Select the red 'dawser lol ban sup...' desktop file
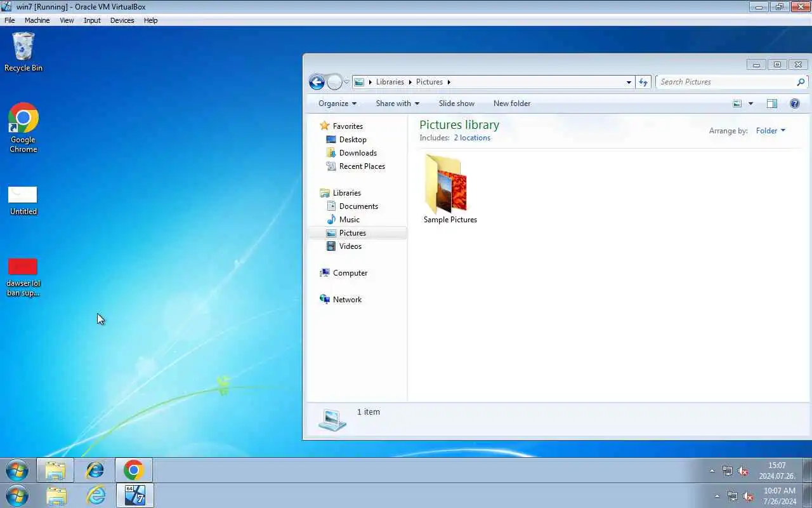This screenshot has height=508, width=812. pos(23,277)
